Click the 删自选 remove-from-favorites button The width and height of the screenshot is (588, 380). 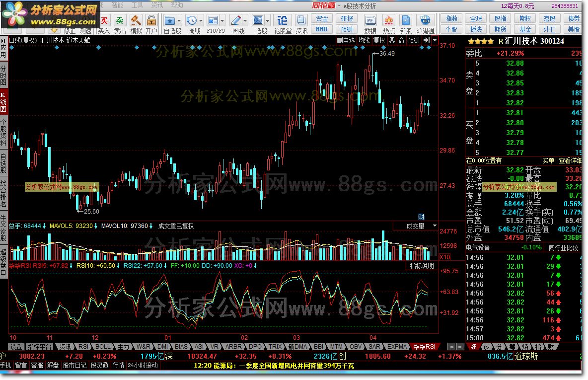(x=345, y=40)
